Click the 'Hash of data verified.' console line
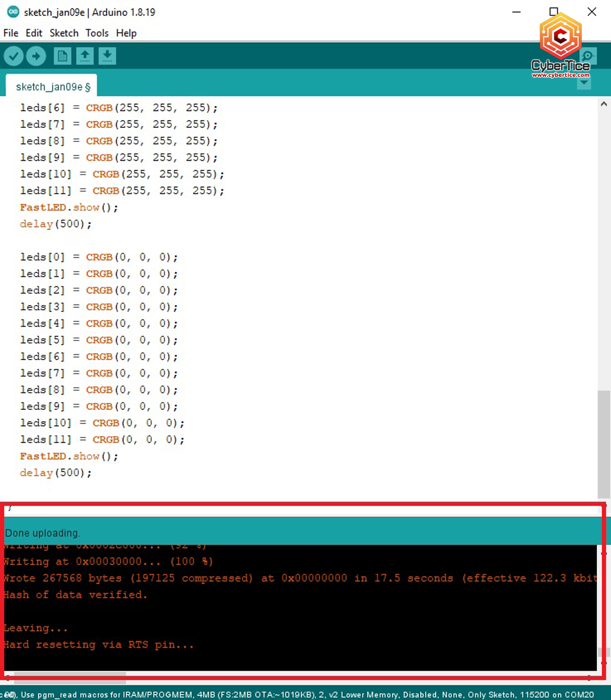Viewport: 611px width, 700px height. [75, 595]
